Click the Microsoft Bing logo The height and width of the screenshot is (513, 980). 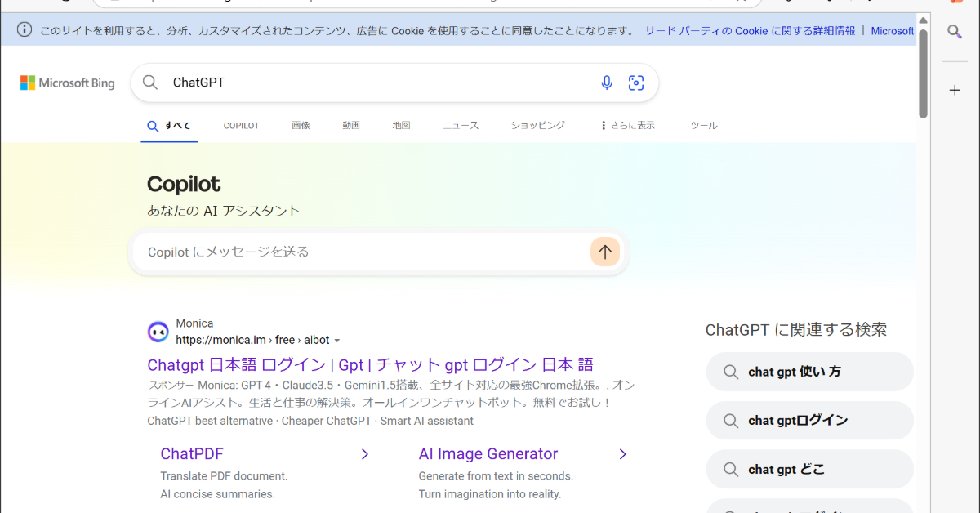point(67,83)
